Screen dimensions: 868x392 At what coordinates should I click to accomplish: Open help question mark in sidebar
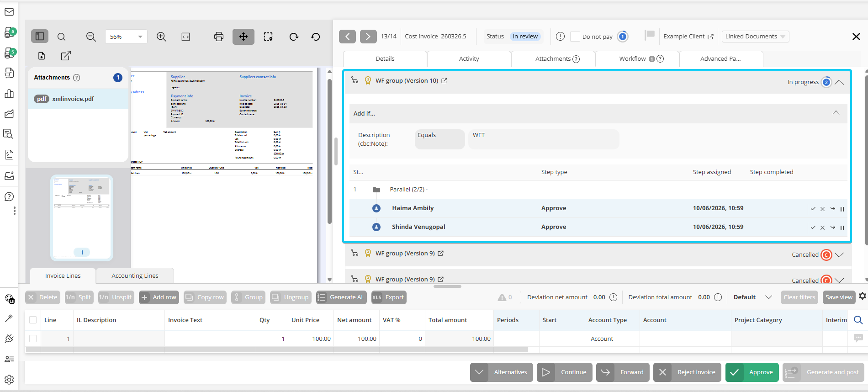click(9, 196)
